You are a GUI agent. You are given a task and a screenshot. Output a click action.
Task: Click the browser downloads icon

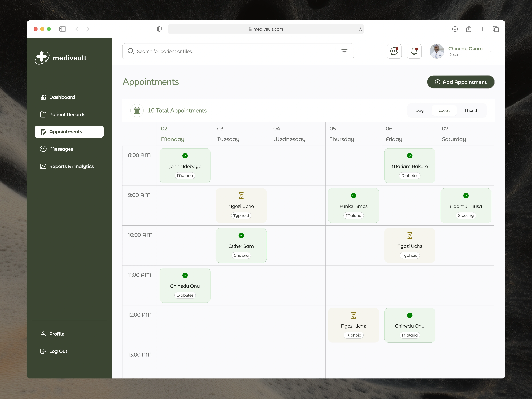[455, 29]
